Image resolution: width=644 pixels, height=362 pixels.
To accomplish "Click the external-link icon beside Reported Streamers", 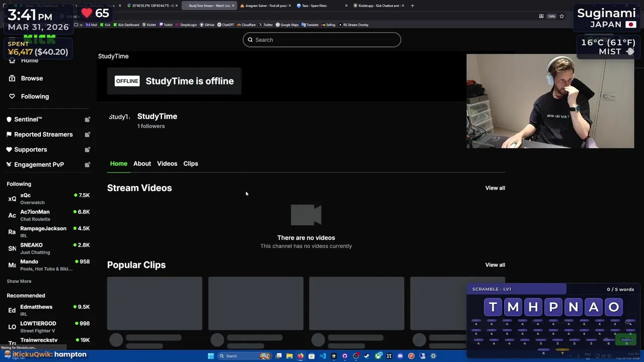I will click(x=87, y=135).
